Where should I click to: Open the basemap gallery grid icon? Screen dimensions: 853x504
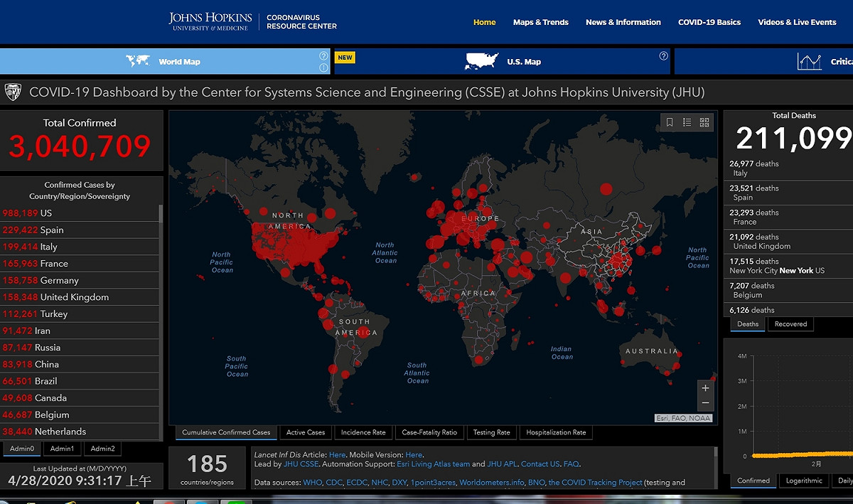coord(704,122)
